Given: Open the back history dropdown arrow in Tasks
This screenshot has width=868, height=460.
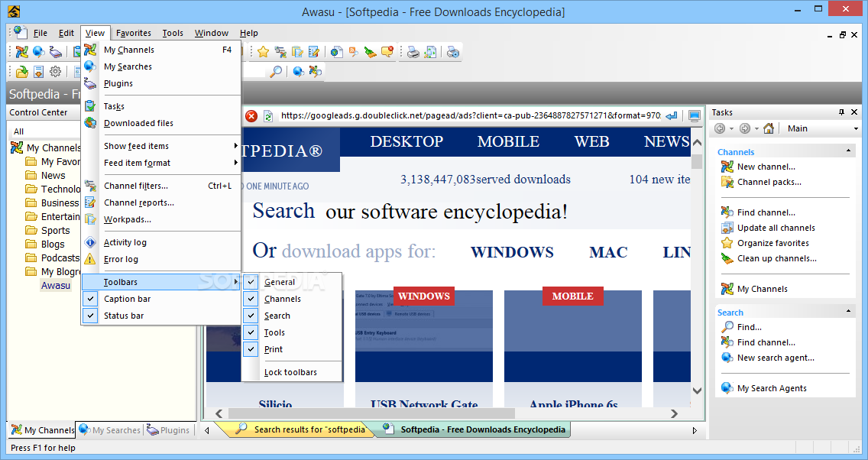Looking at the screenshot, I should (x=731, y=129).
